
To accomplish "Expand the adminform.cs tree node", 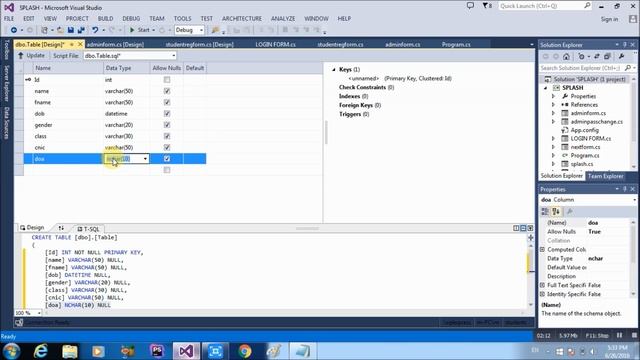I will tap(553, 113).
